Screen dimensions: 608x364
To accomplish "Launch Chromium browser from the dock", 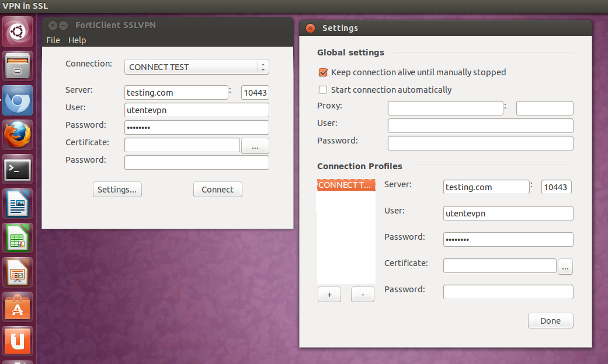I will coord(19,101).
